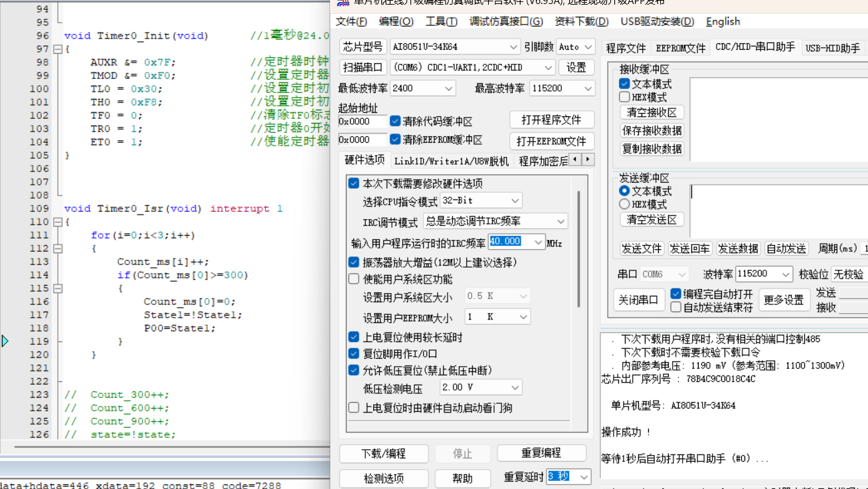Open the 最高波特率 115200 dropdown
The width and height of the screenshot is (868, 489).
pos(562,88)
